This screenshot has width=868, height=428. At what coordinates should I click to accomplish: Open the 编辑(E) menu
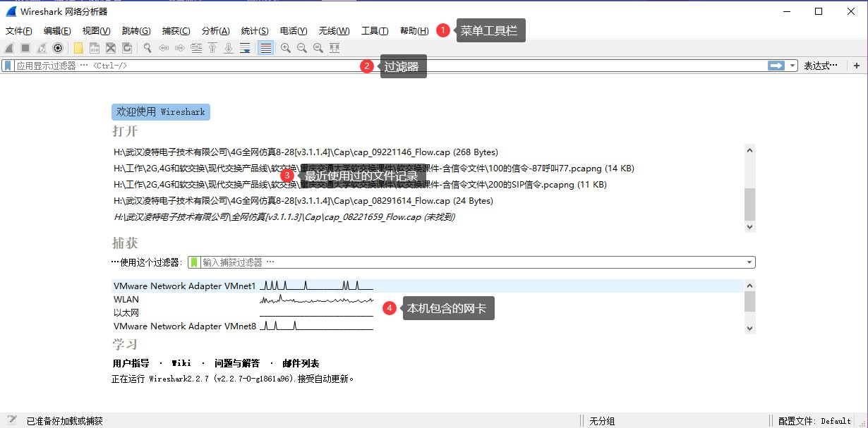coord(57,31)
